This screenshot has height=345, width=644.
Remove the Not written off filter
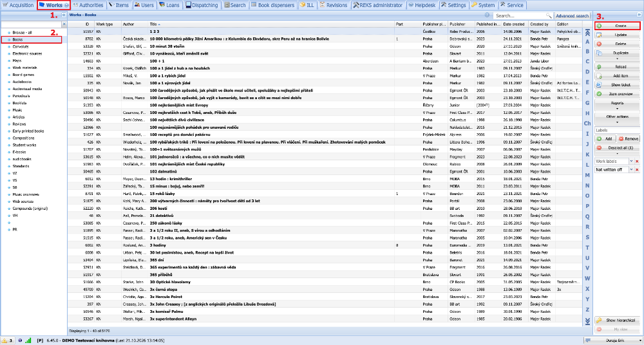[x=637, y=170]
